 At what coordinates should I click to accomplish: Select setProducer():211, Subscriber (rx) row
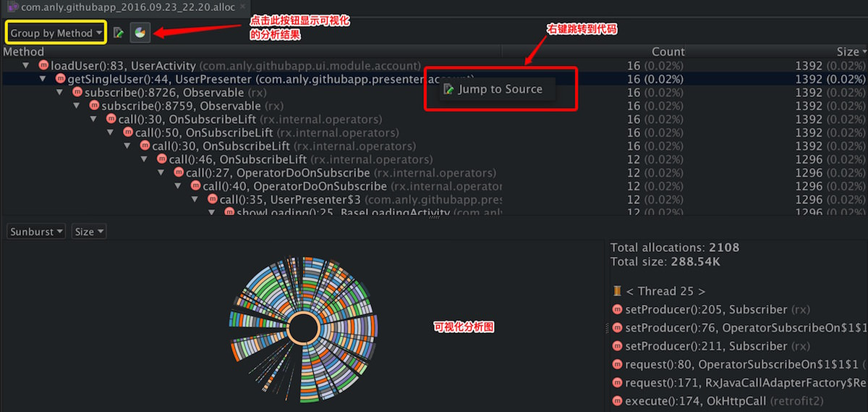click(x=718, y=346)
